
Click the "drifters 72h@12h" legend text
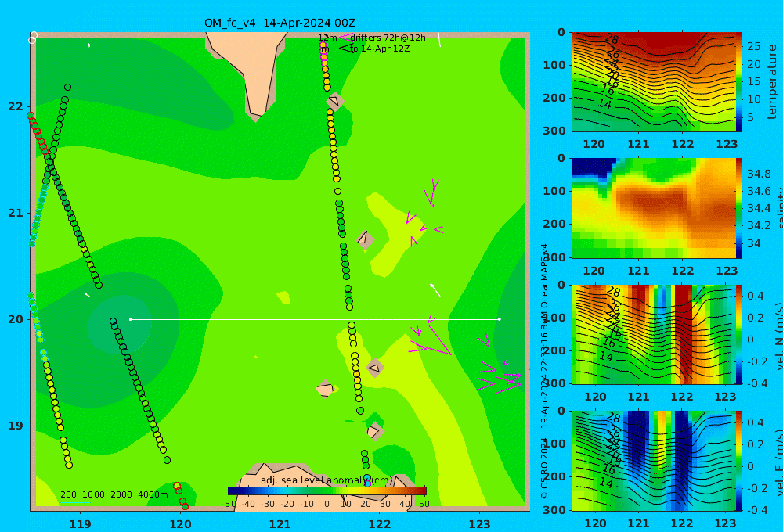pyautogui.click(x=388, y=38)
